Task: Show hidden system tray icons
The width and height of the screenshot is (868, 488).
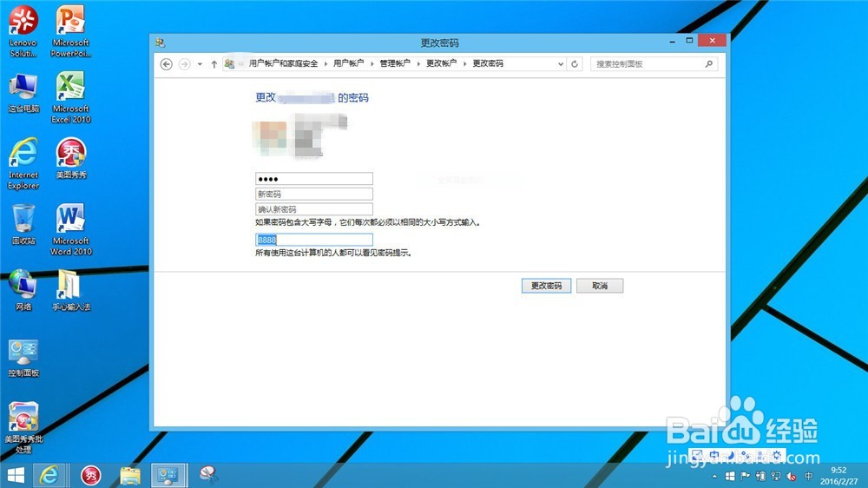Action: 714,477
